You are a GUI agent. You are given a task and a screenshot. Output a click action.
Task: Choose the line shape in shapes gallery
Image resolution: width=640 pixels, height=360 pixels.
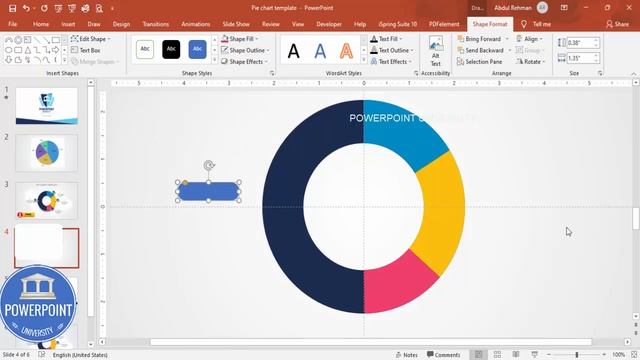pos(37,40)
